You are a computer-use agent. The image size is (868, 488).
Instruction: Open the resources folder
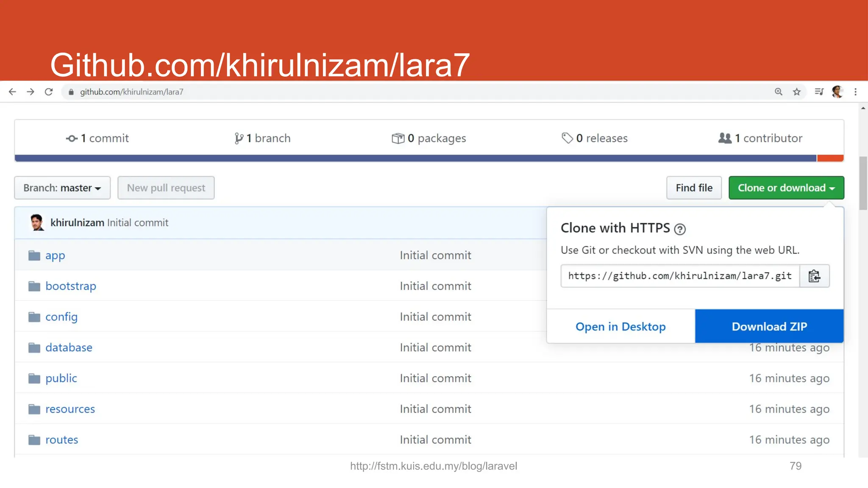70,409
